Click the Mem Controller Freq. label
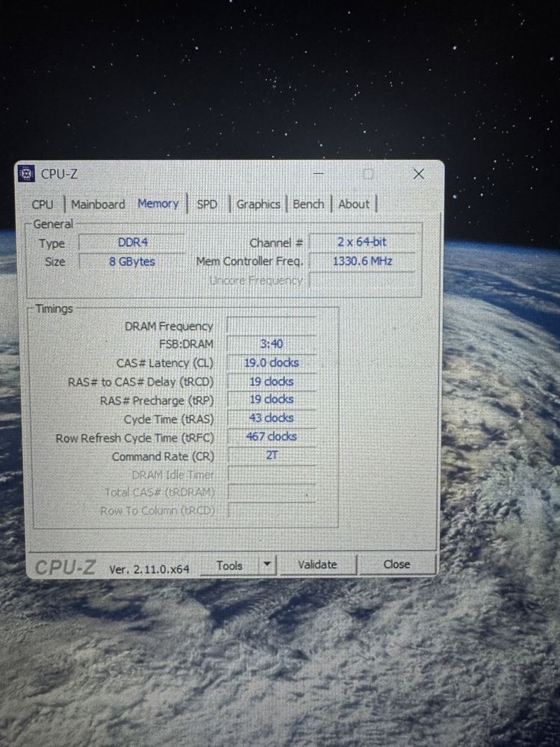560x747 pixels. point(249,261)
